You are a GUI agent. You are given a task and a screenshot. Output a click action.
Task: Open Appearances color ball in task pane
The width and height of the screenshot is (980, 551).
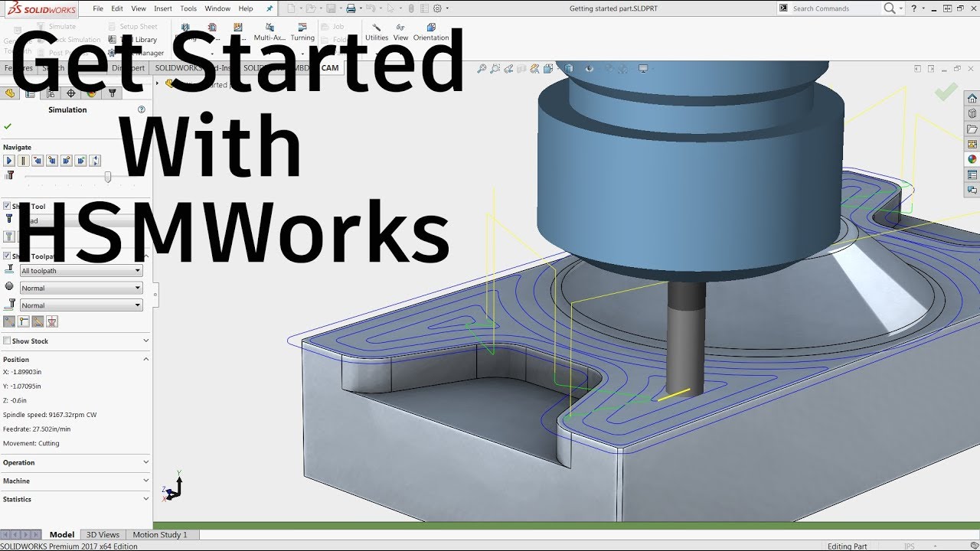[x=972, y=159]
